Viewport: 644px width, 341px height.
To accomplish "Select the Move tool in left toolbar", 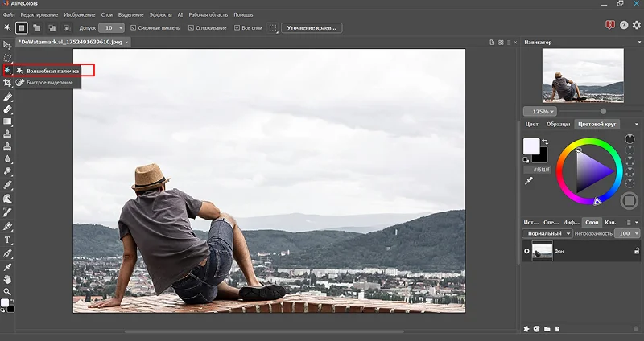I will (7, 45).
